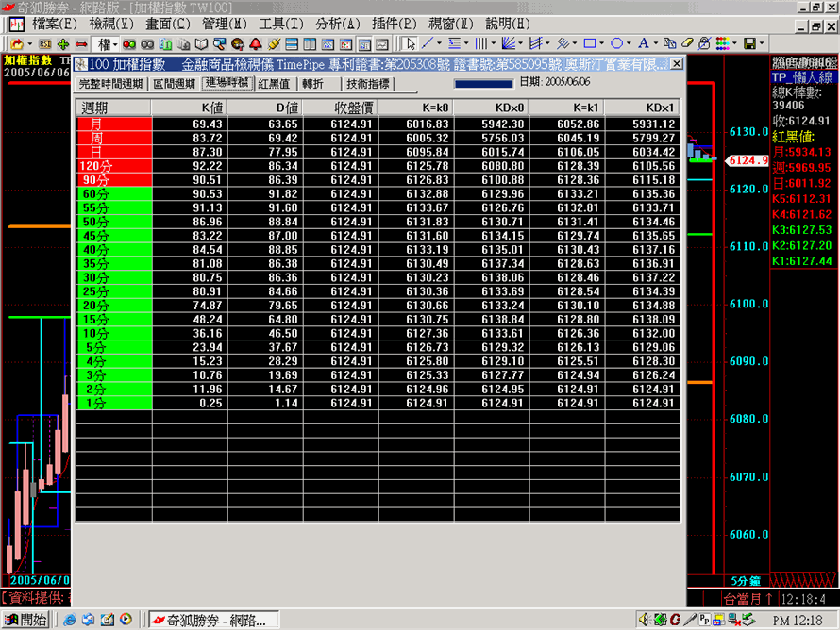
Task: Click the red minus zoom-out icon
Action: [x=81, y=43]
